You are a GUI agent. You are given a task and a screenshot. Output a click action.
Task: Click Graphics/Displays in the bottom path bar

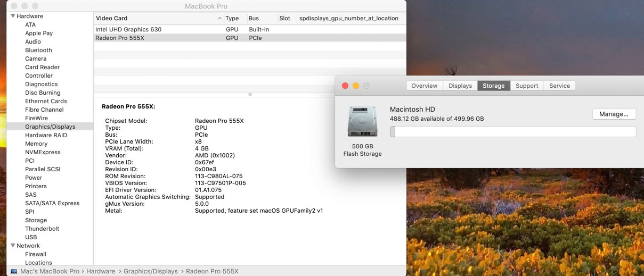[x=151, y=271]
